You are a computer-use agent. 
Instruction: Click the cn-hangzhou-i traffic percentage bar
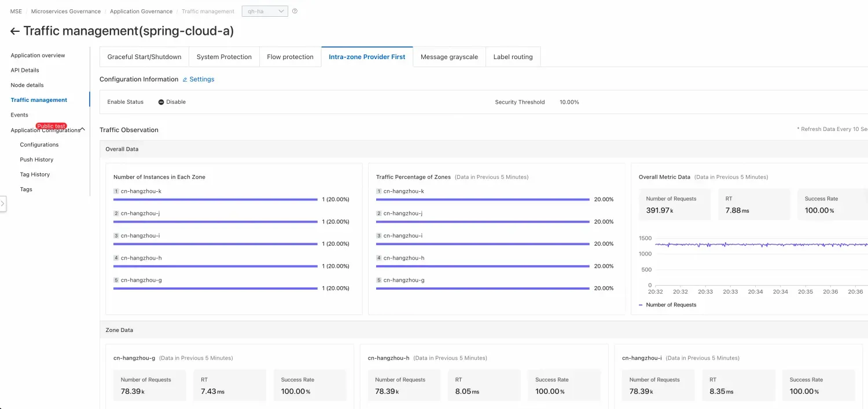pos(482,244)
